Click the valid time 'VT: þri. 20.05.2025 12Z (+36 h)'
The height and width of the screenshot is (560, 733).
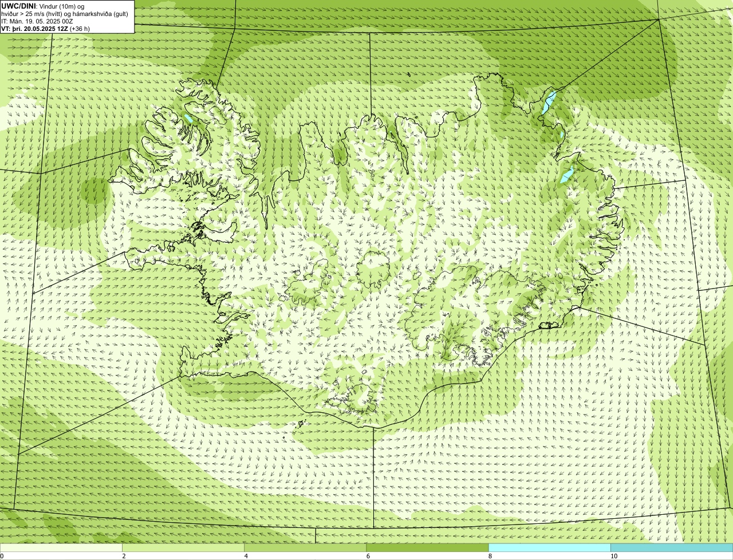point(46,28)
